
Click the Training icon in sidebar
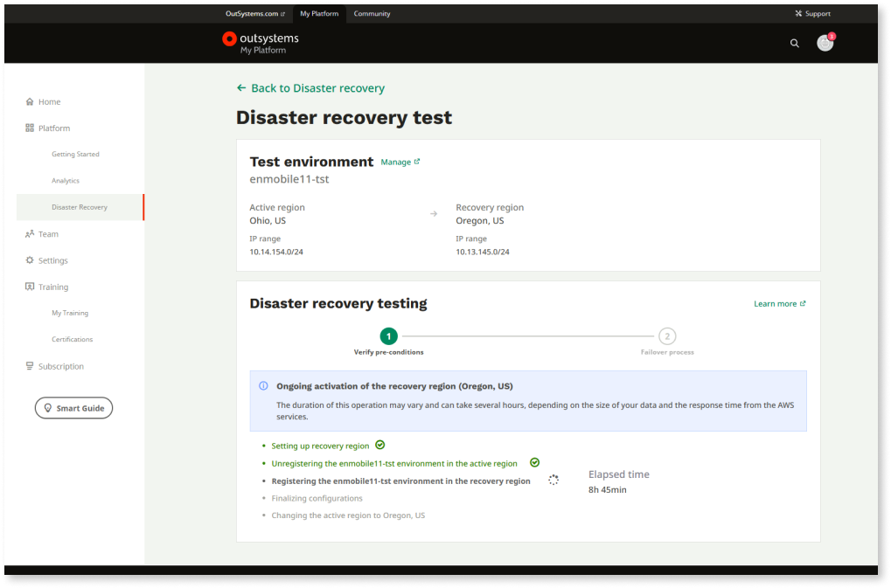[30, 287]
